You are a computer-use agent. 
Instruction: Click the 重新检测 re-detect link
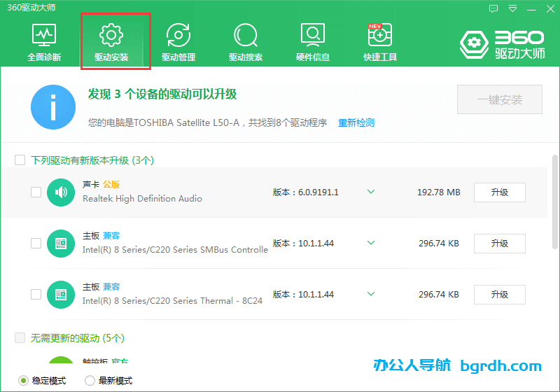(356, 122)
